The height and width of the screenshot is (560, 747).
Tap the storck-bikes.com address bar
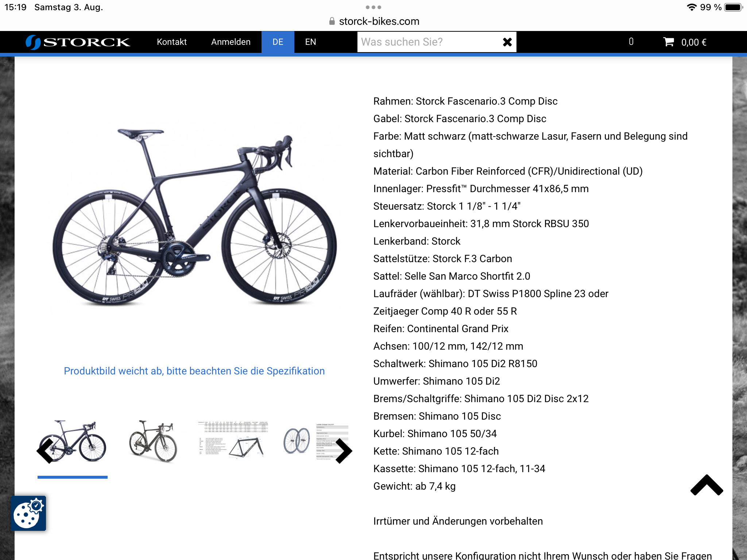[x=374, y=21]
